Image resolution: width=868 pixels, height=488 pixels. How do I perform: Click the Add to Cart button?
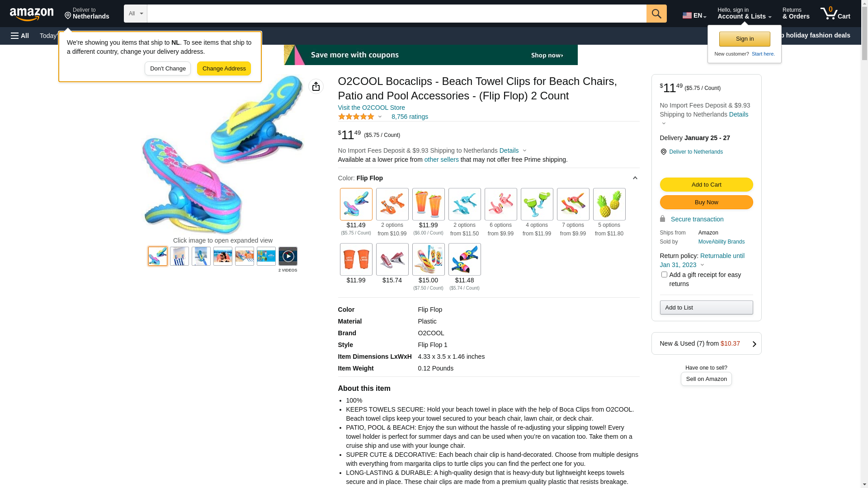tap(706, 184)
